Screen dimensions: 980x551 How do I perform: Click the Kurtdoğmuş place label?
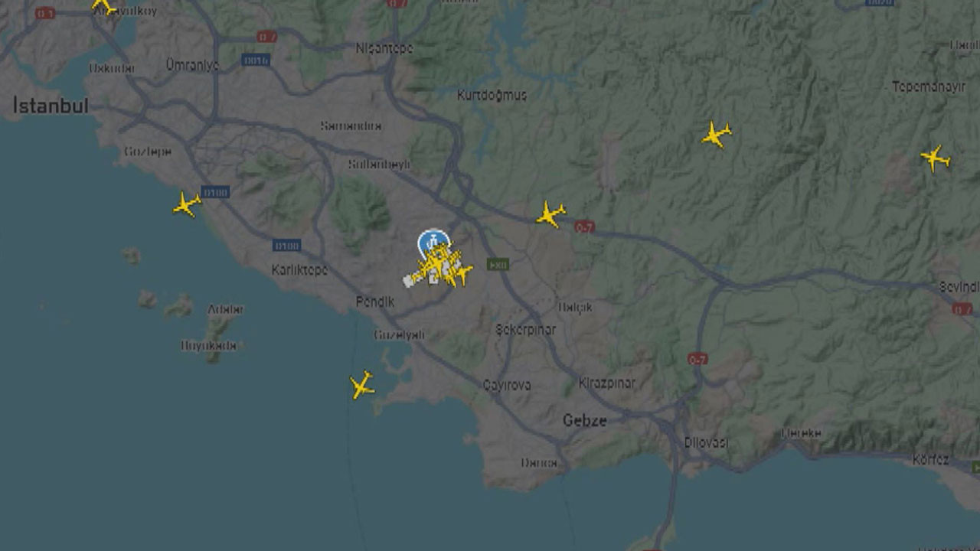(x=492, y=95)
